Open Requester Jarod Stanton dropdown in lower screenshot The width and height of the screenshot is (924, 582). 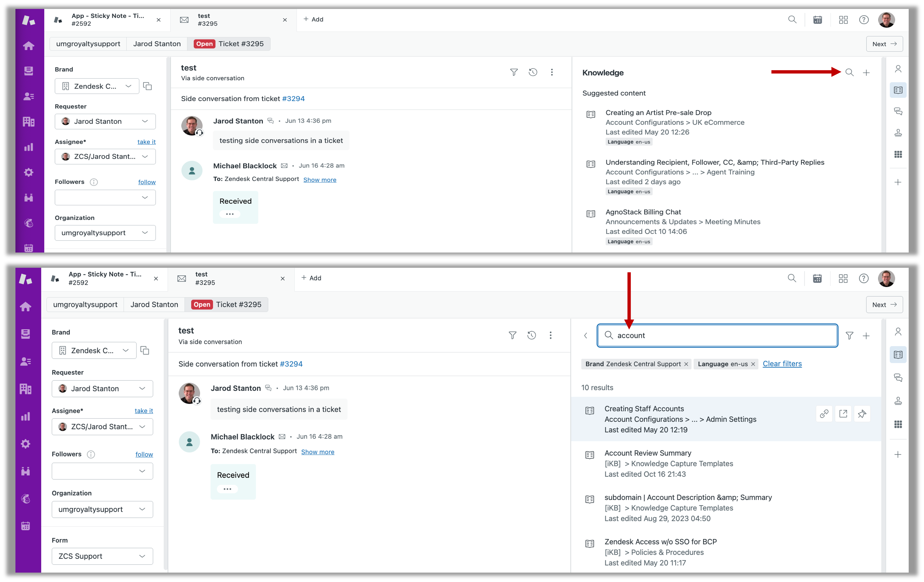[102, 389]
